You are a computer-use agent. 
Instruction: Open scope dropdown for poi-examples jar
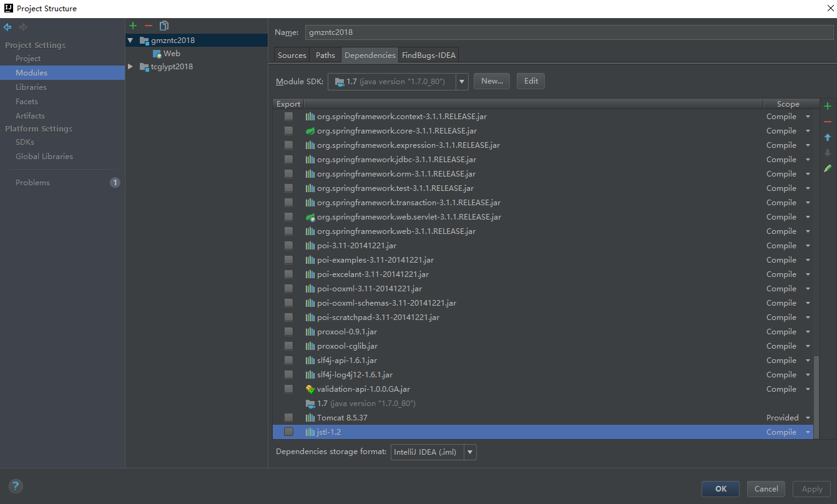808,260
